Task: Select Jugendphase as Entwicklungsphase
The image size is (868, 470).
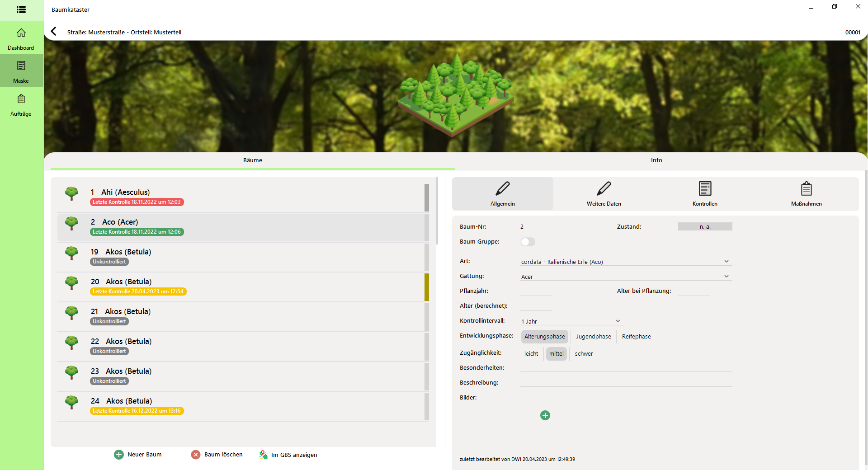Action: click(x=593, y=337)
